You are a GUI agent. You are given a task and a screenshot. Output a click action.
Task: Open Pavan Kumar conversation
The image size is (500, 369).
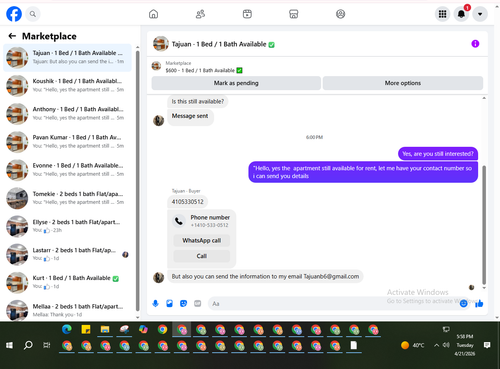point(67,142)
